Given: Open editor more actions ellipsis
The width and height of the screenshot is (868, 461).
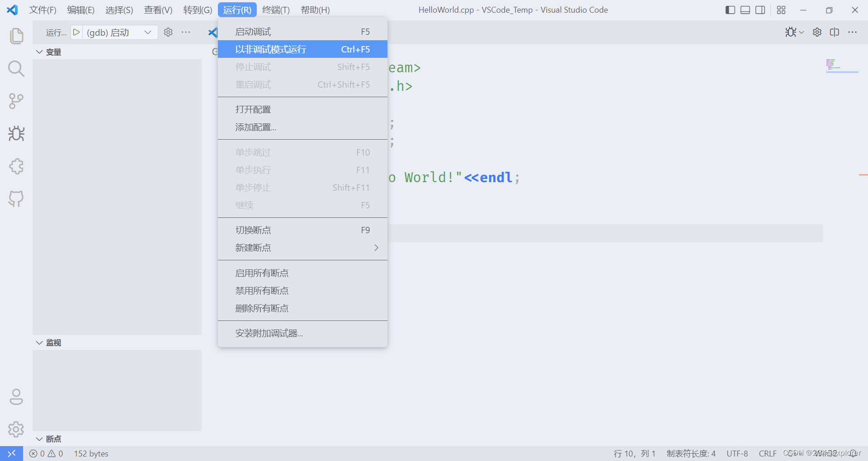Looking at the screenshot, I should click(x=853, y=32).
